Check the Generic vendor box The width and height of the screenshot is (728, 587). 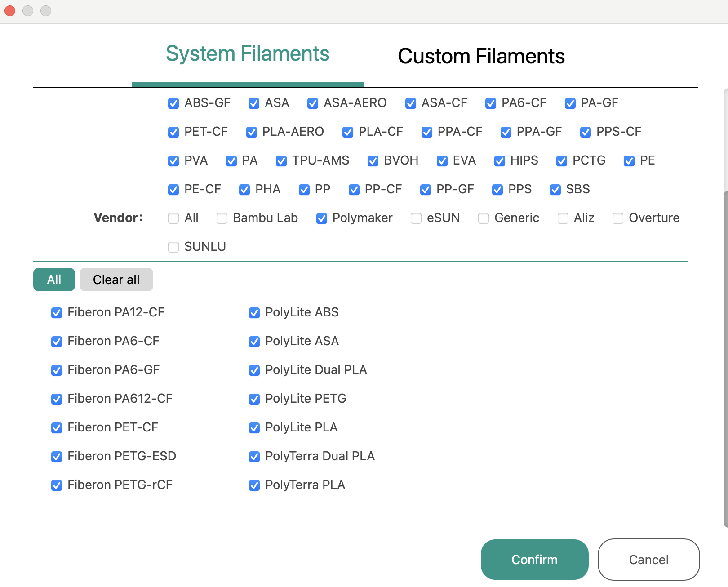tap(484, 218)
